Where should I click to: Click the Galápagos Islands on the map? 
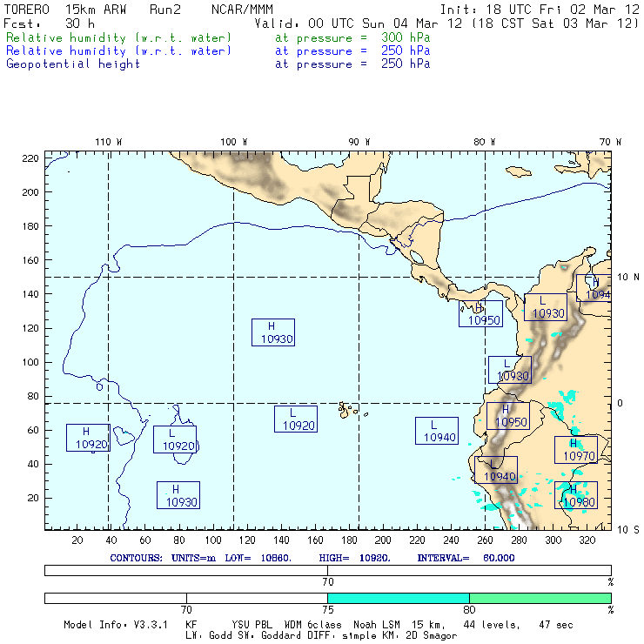pos(349,407)
